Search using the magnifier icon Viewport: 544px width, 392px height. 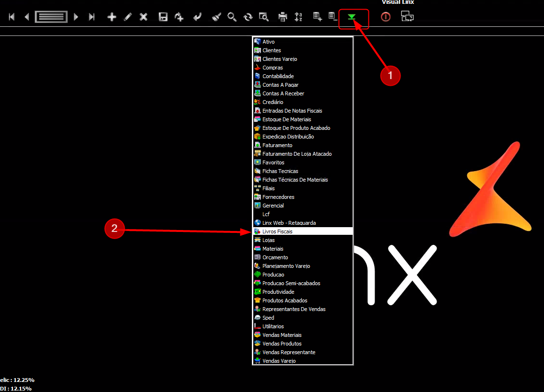tap(232, 17)
